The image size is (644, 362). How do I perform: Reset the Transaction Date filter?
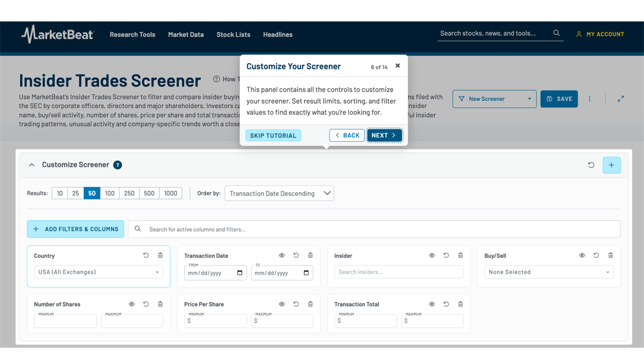coord(296,256)
